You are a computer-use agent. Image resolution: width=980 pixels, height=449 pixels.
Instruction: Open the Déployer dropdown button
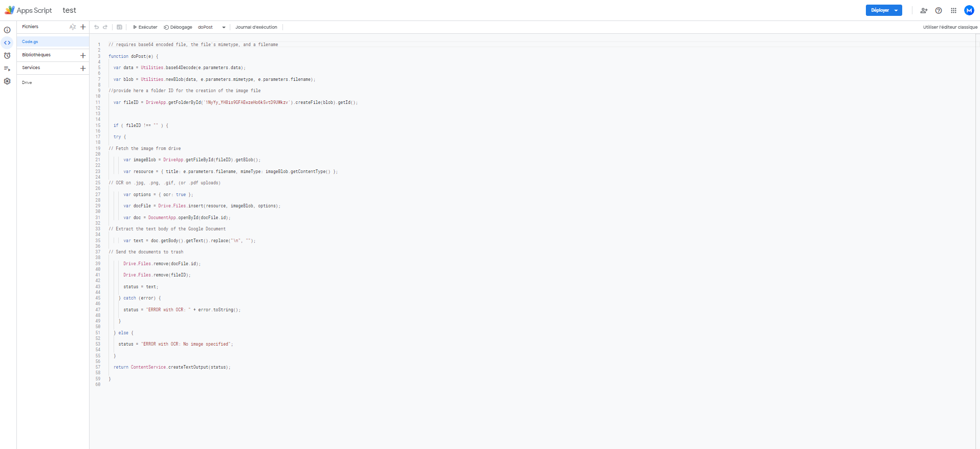tap(884, 10)
